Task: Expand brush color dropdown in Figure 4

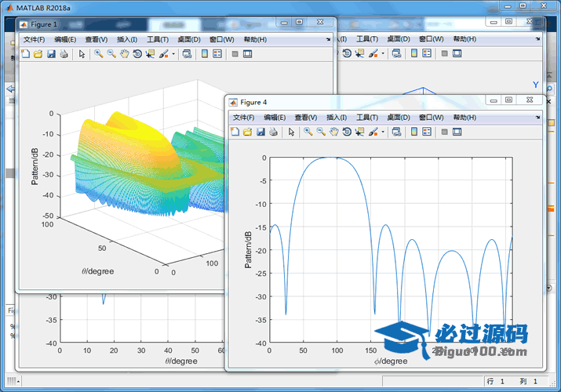Action: (383, 132)
